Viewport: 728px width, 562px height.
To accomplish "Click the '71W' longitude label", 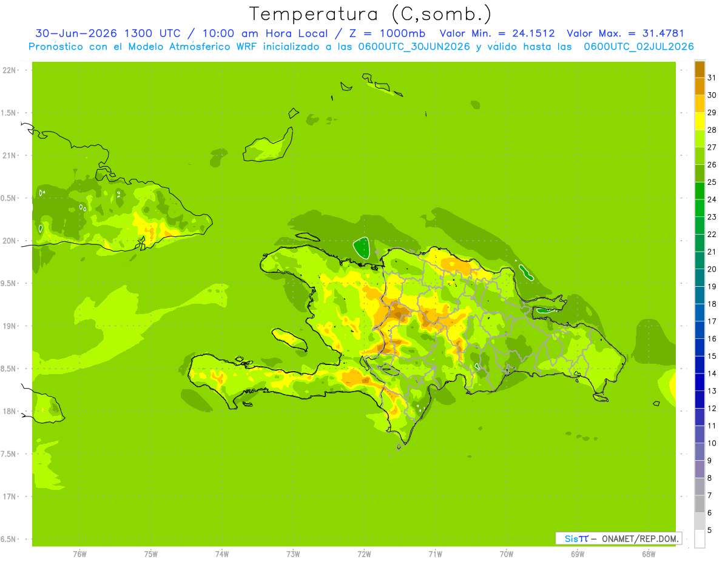I will click(x=435, y=554).
